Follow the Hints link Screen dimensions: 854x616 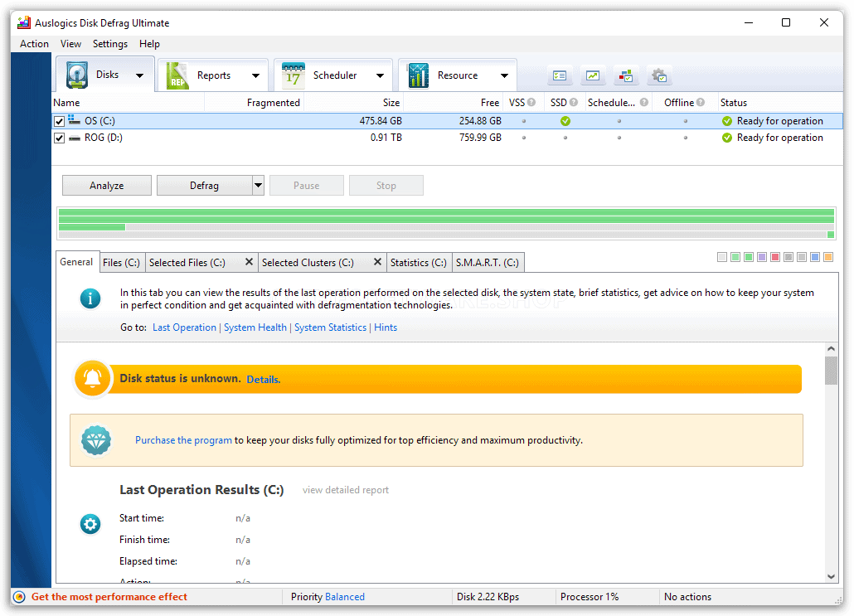386,327
